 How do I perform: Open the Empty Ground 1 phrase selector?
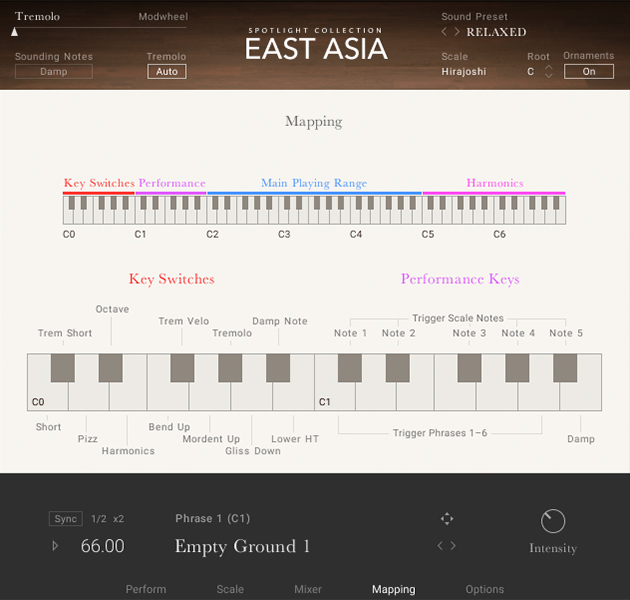(x=242, y=546)
